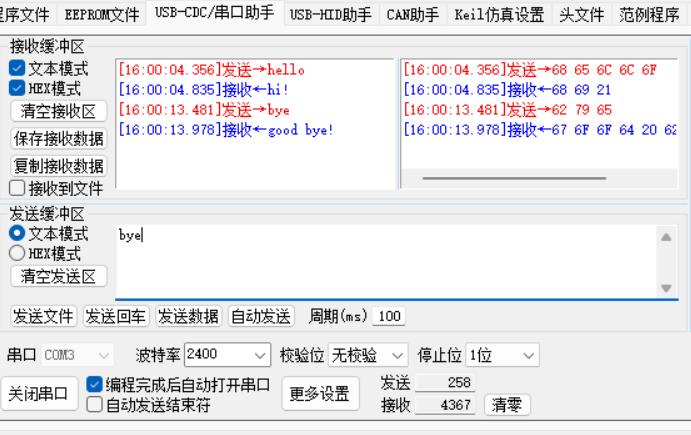Click the 周期(ms) input field
Viewport: 691px width, 435px height.
[x=389, y=316]
